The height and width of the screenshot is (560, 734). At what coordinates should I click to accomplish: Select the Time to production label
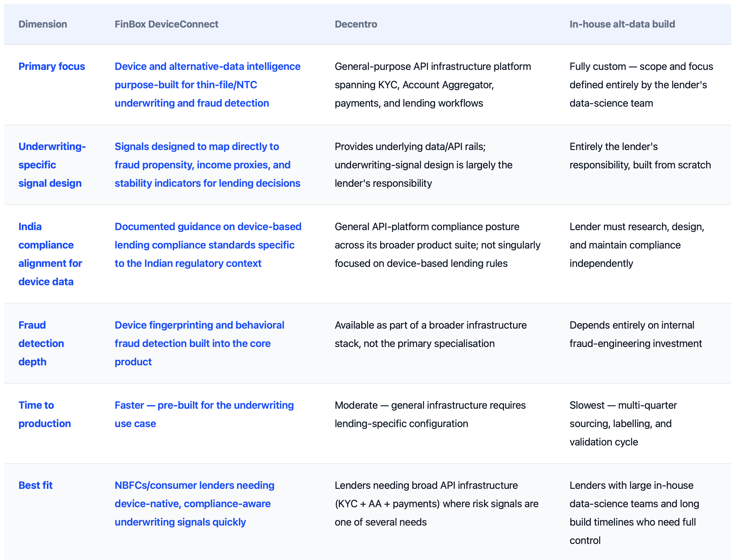(44, 414)
